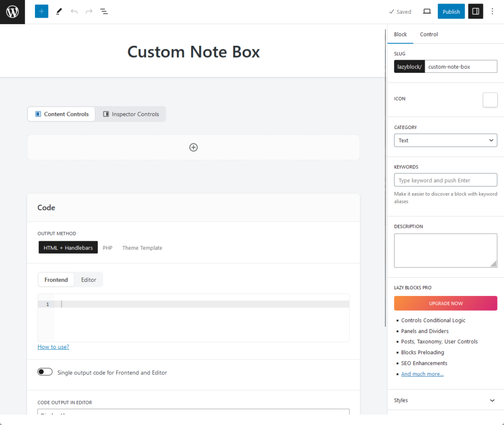Screen dimensions: 504x425
Task: Click the LAZY BLOCKS PRO heading
Action: [x=413, y=288]
